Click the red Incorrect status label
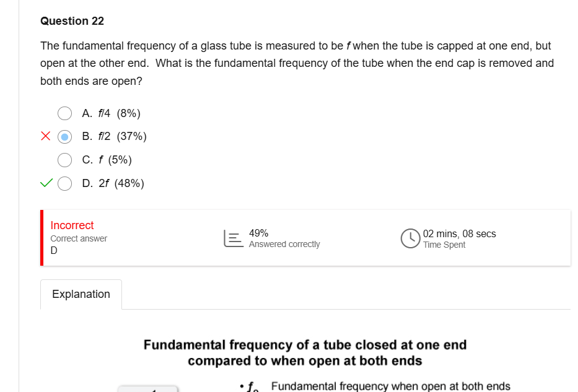Viewport: 578px width, 392px height. [x=72, y=225]
